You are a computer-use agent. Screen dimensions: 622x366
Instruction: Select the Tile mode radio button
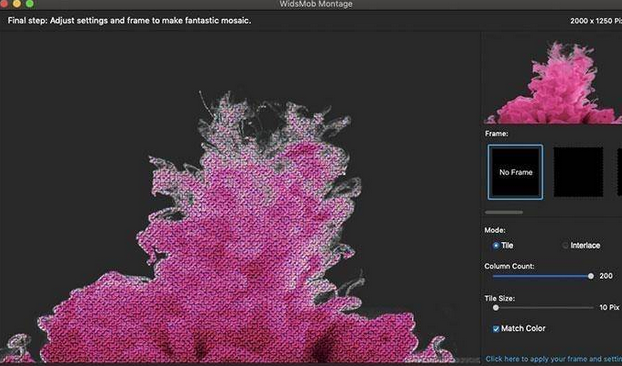[495, 245]
